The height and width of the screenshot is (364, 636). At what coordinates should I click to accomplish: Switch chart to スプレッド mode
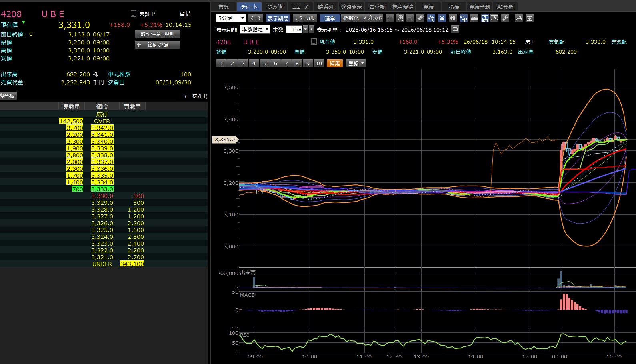point(372,18)
